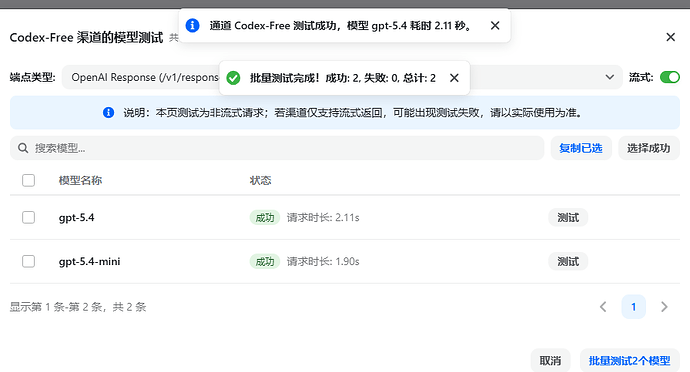Tick the checkbox for gpt-5.4-mini
Image resolution: width=690 pixels, height=372 pixels.
pos(29,262)
